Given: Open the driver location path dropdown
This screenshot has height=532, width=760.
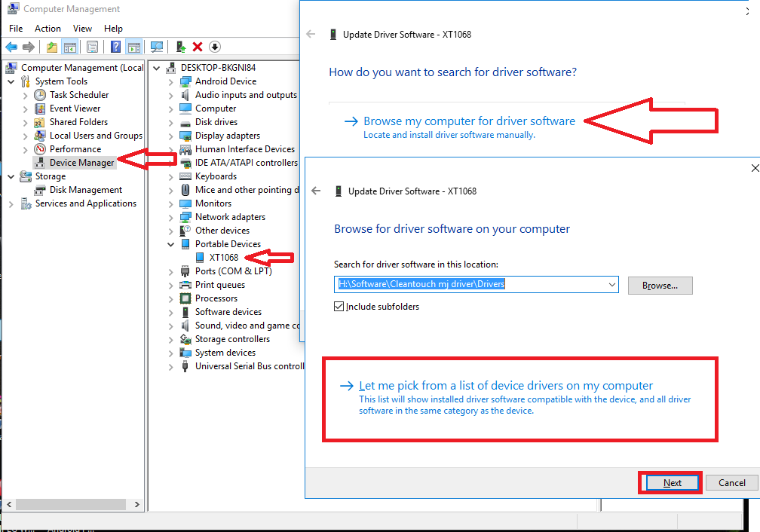Looking at the screenshot, I should point(611,285).
